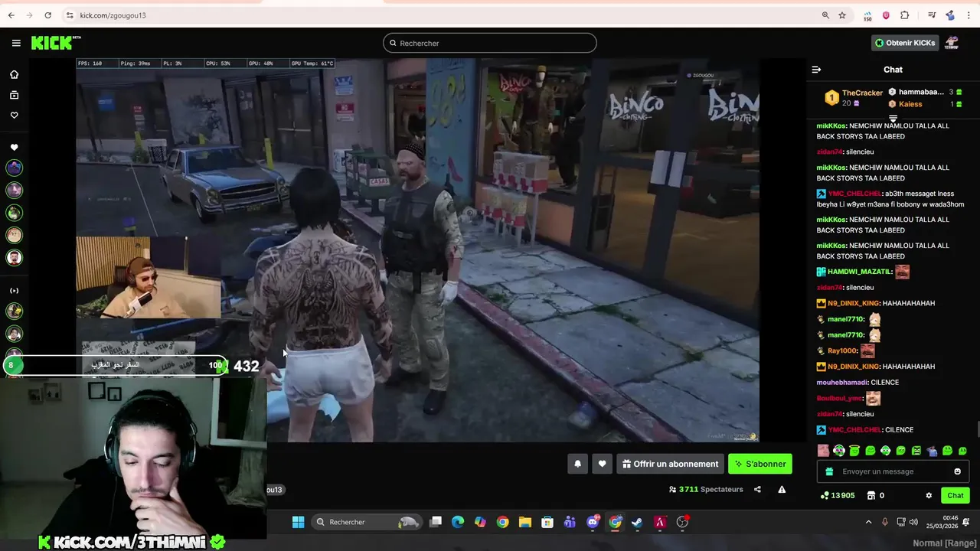The width and height of the screenshot is (980, 551).
Task: Insert the first face emote in the quick row
Action: pos(823,451)
